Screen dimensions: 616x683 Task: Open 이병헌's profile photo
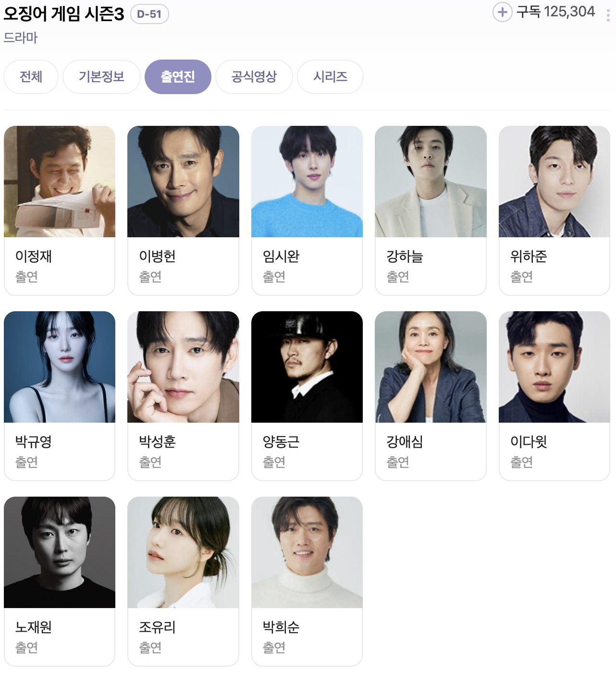[x=183, y=182]
